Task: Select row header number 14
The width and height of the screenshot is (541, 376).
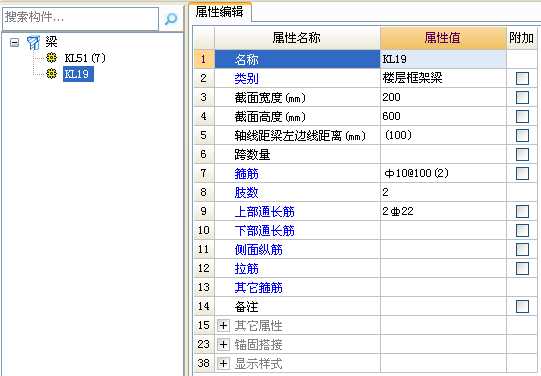Action: pos(204,306)
